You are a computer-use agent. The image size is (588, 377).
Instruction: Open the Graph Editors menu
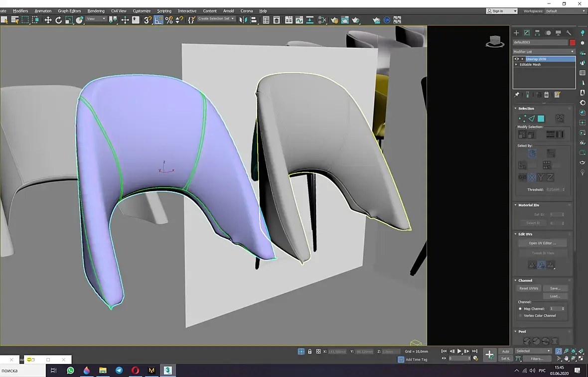point(69,11)
